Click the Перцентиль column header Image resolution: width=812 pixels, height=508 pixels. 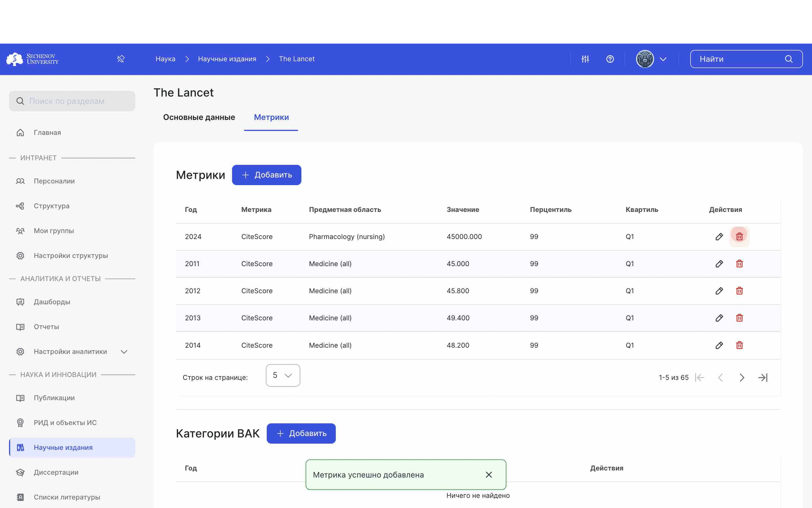(551, 210)
